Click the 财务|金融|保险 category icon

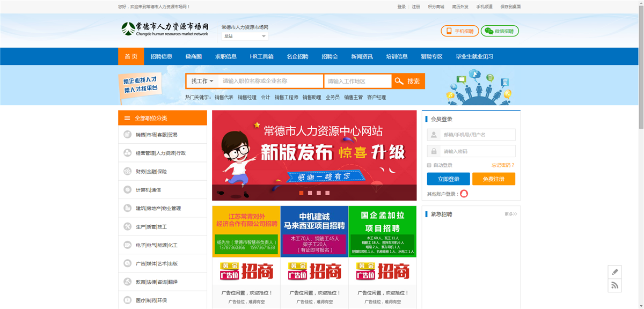pos(127,172)
